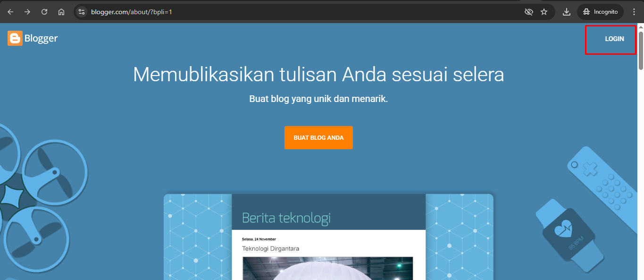
Task: Click the blimp post image preview
Action: [327, 268]
